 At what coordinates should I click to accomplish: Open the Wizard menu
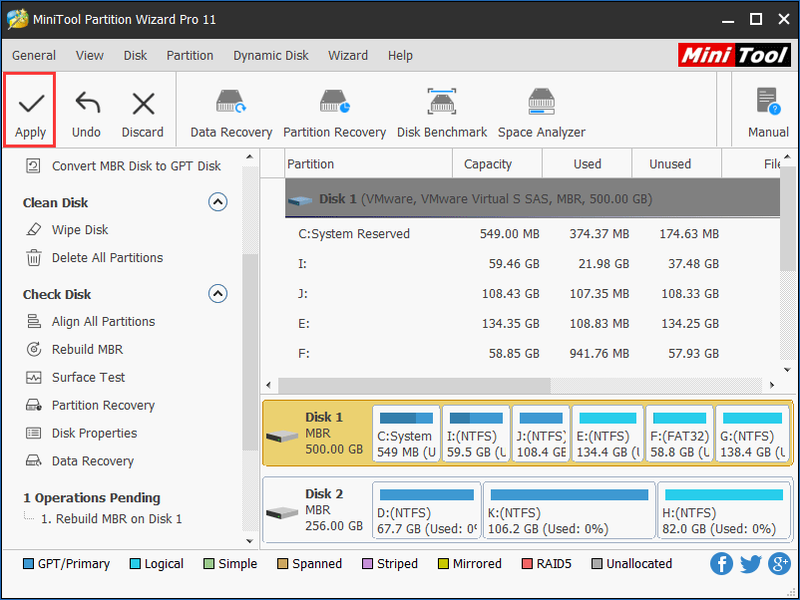point(348,55)
